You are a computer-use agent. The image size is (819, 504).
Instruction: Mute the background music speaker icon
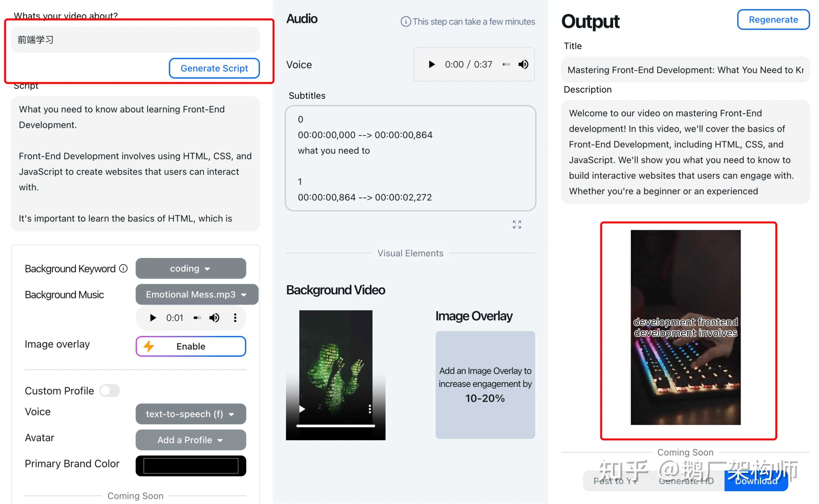tap(214, 318)
